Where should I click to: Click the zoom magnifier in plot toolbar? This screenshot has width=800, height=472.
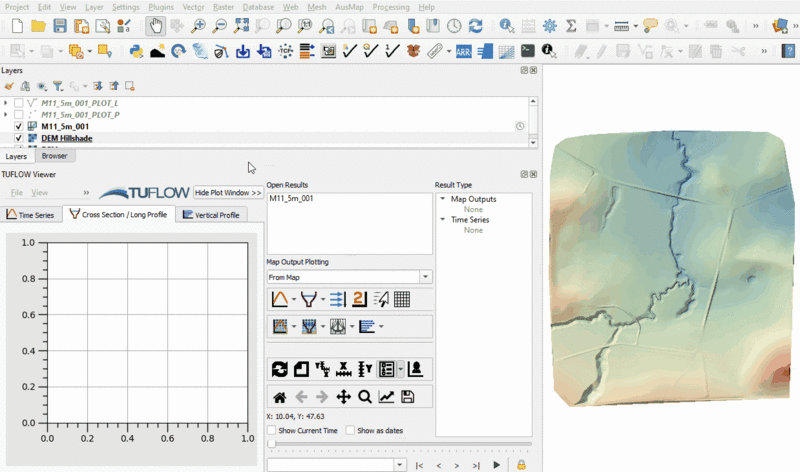point(365,397)
